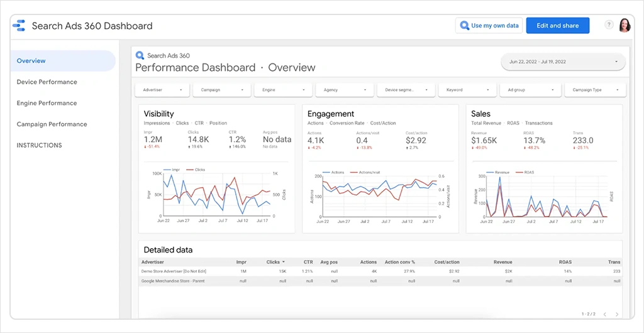This screenshot has width=644, height=333.
Task: Select Demo Store Advertiser table row
Action: pyautogui.click(x=174, y=271)
